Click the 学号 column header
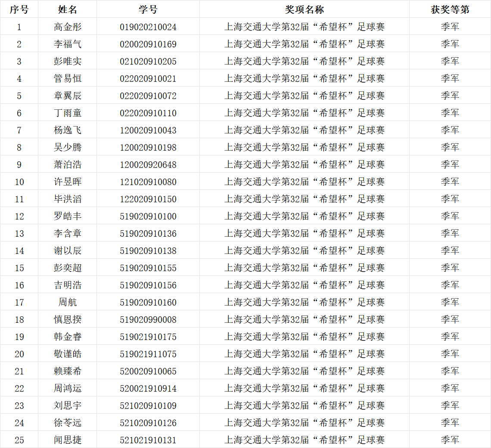This screenshot has height=448, width=491. (148, 9)
